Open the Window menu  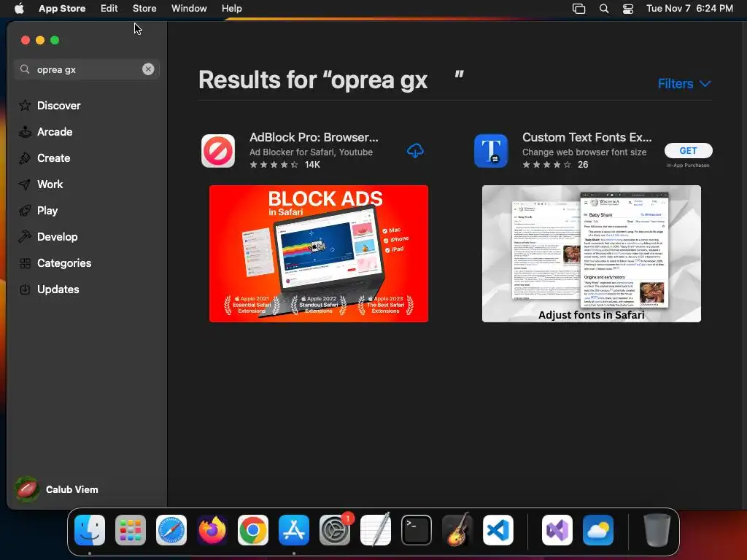[189, 8]
